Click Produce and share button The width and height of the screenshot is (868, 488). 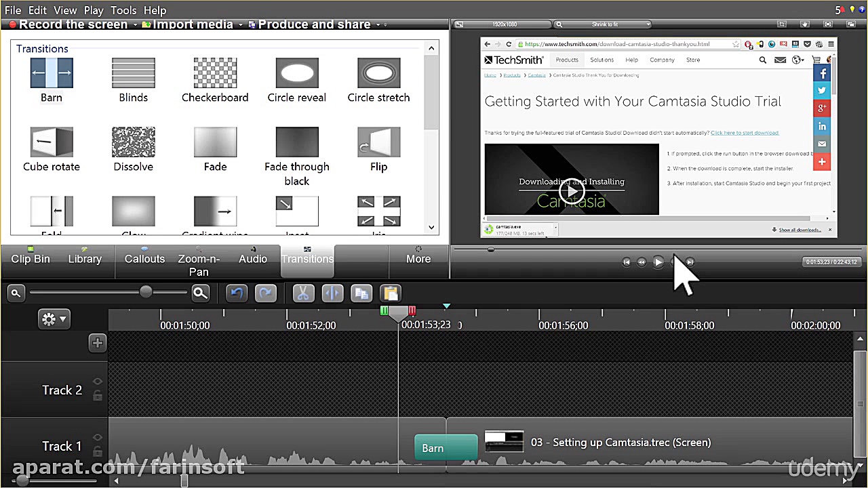click(x=309, y=25)
